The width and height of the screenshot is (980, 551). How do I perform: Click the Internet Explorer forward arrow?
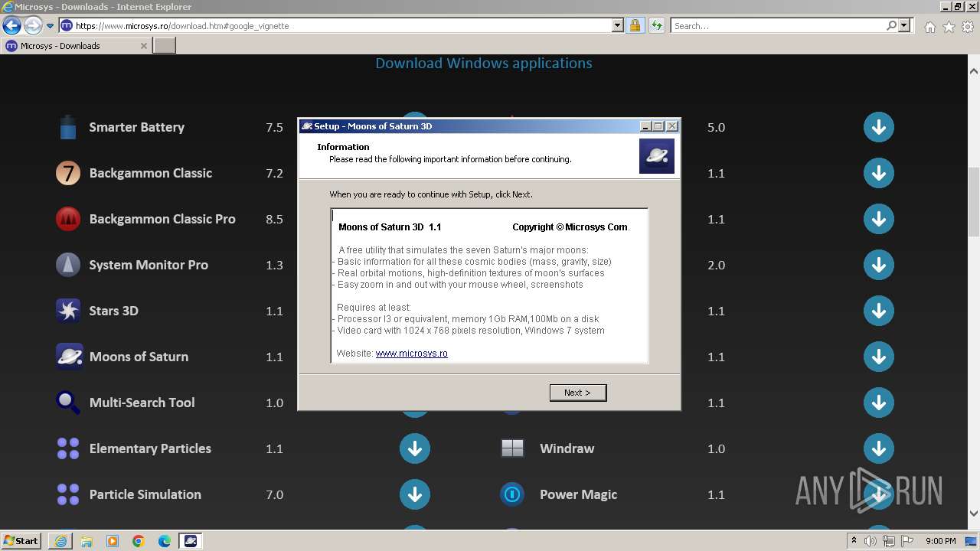coord(33,25)
